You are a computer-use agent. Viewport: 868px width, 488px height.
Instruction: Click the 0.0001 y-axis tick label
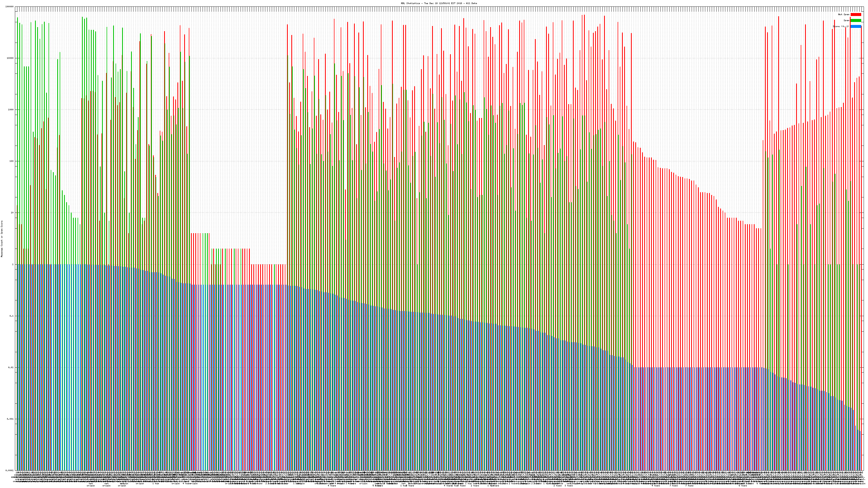pos(10,470)
